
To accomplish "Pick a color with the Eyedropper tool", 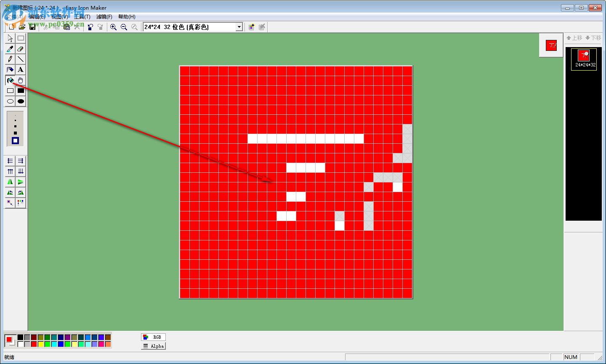I will (10, 49).
